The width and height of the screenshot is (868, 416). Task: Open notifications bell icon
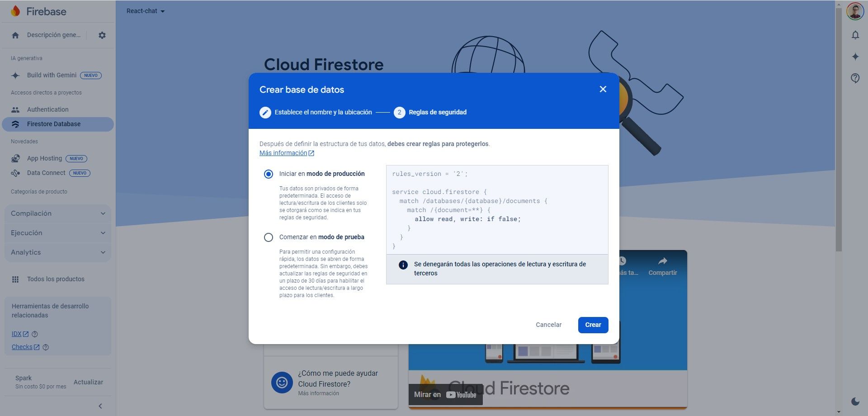click(855, 35)
